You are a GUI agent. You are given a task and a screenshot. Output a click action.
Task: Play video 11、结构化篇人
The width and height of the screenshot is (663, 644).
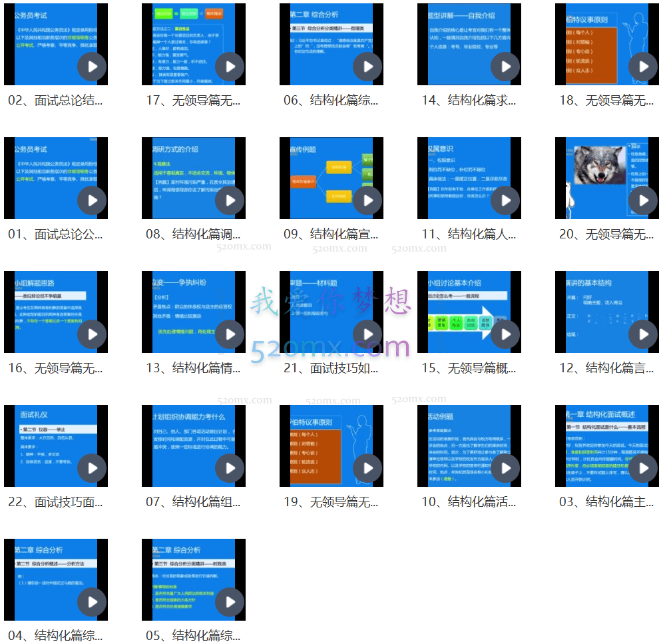click(505, 200)
